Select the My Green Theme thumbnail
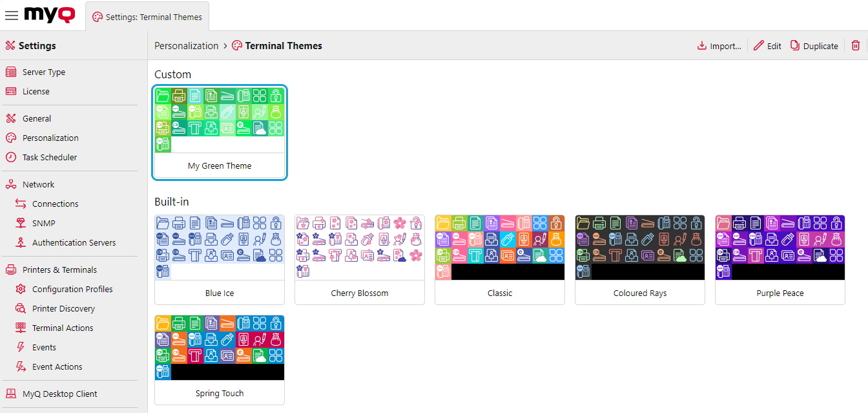 point(220,120)
